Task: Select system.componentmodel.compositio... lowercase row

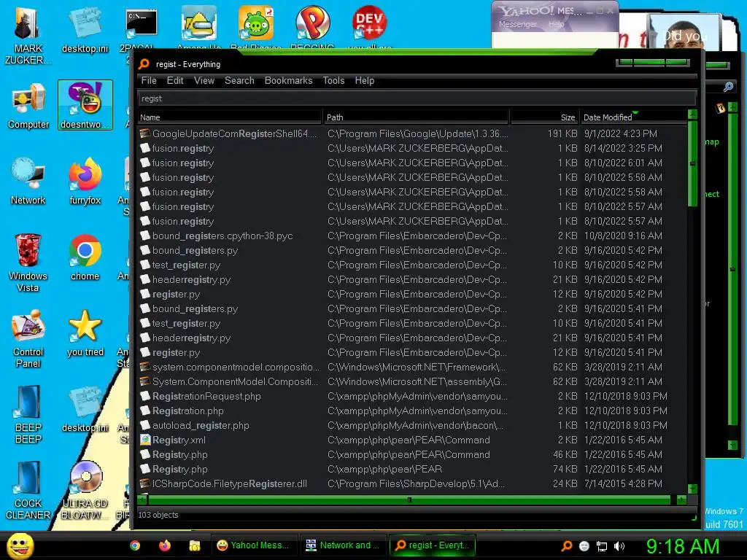Action: (x=413, y=367)
